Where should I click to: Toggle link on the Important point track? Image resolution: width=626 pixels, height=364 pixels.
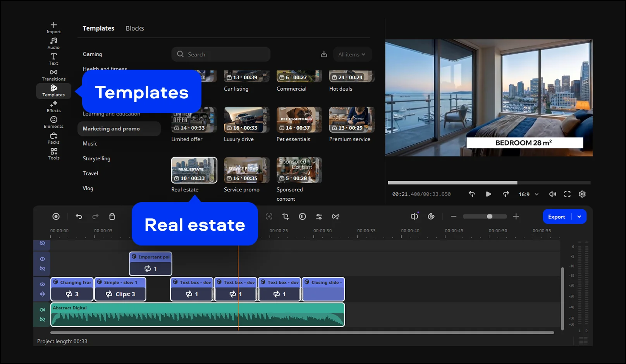pos(42,268)
